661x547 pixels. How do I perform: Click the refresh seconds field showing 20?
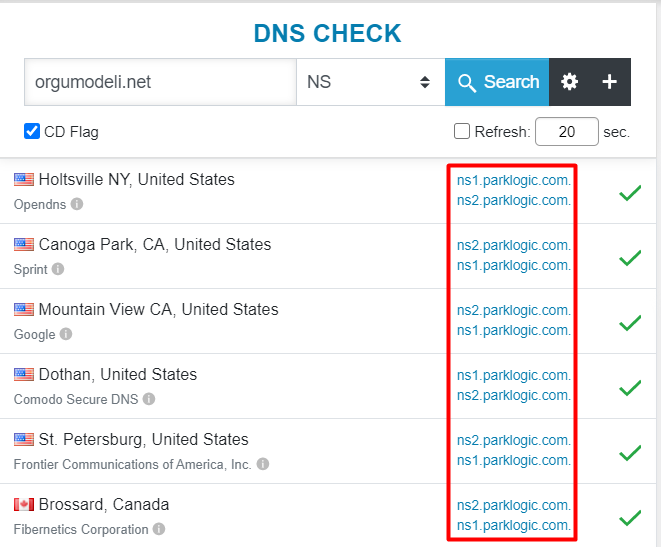(567, 131)
